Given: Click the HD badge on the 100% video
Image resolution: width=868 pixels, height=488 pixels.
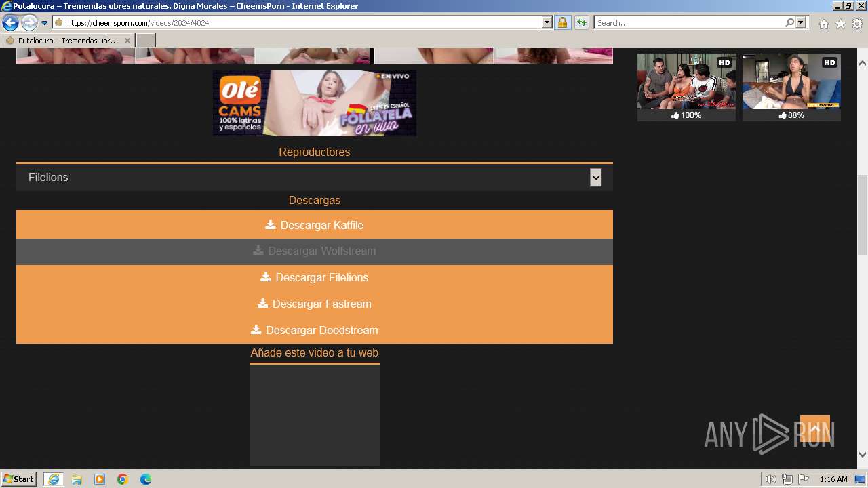Looking at the screenshot, I should coord(724,62).
